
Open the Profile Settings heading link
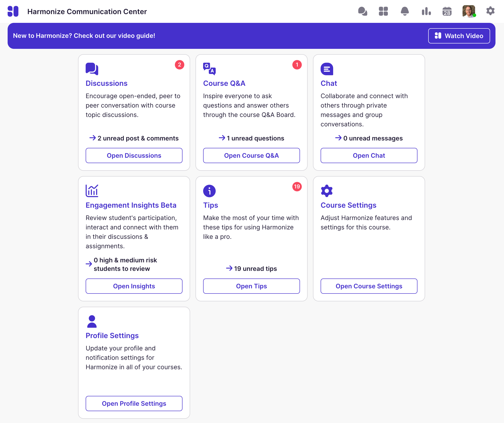[112, 335]
